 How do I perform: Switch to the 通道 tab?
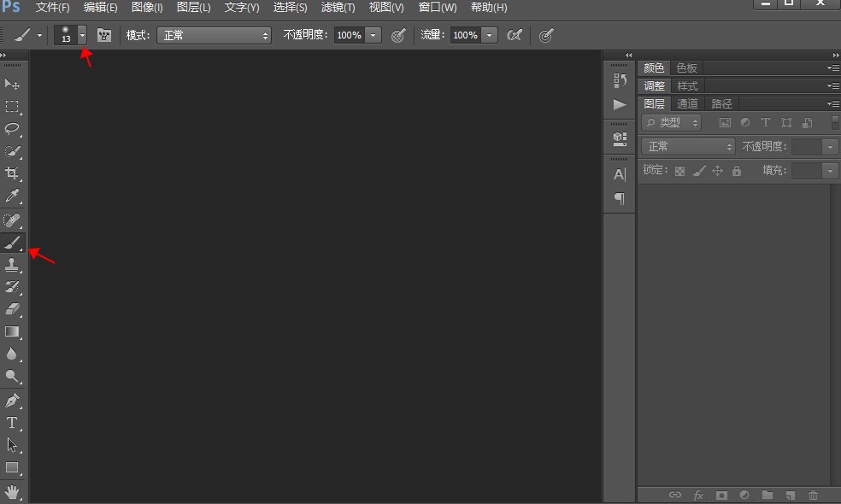tap(687, 103)
